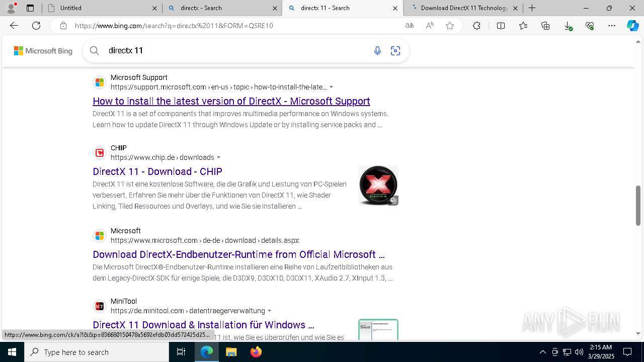The image size is (644, 362).
Task: Go back with the back arrow
Action: coord(14,26)
